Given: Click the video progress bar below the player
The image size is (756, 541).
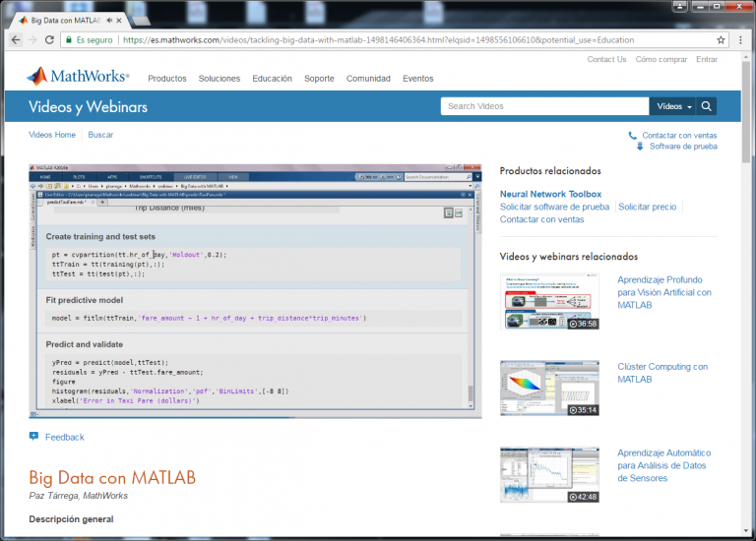Looking at the screenshot, I should click(x=255, y=417).
